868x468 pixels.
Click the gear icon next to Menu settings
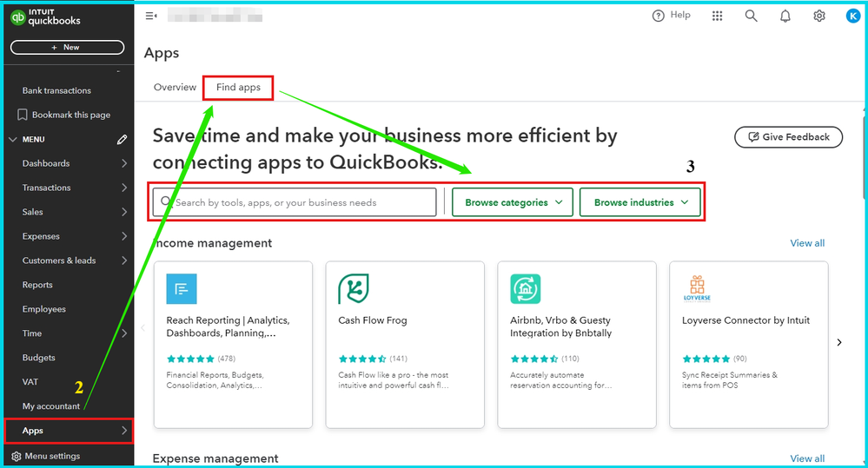click(x=17, y=457)
